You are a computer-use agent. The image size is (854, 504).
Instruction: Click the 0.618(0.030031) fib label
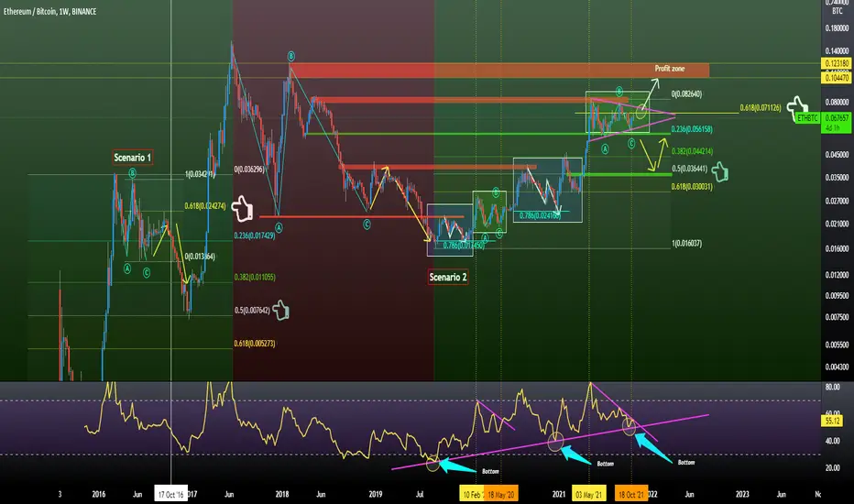692,186
